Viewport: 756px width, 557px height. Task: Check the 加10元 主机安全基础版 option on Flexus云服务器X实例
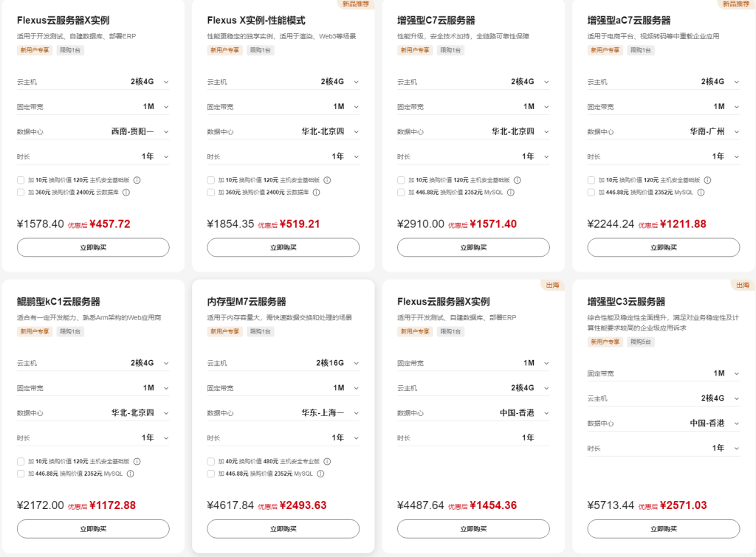pyautogui.click(x=21, y=180)
